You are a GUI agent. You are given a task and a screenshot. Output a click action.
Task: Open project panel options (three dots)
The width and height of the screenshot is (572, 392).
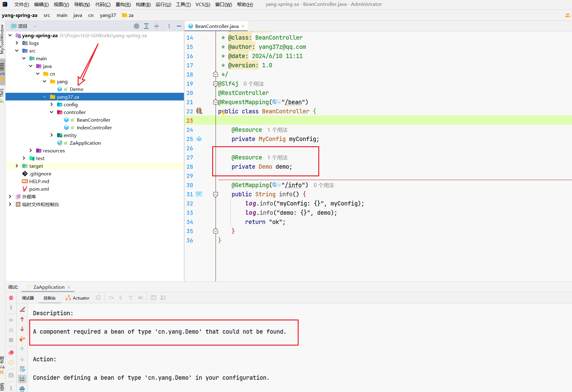169,26
